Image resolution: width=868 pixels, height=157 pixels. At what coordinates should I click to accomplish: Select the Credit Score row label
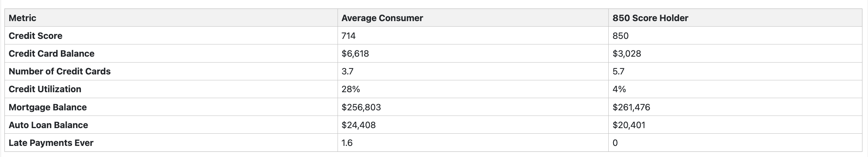(x=36, y=36)
